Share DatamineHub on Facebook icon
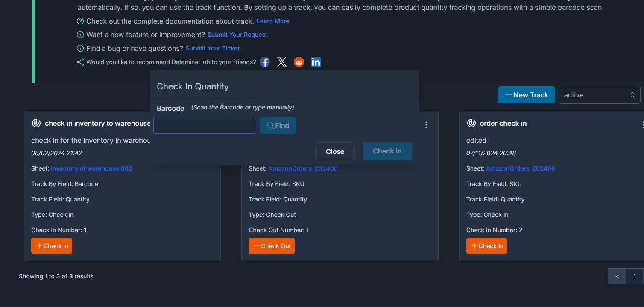This screenshot has width=644, height=307. pyautogui.click(x=265, y=62)
